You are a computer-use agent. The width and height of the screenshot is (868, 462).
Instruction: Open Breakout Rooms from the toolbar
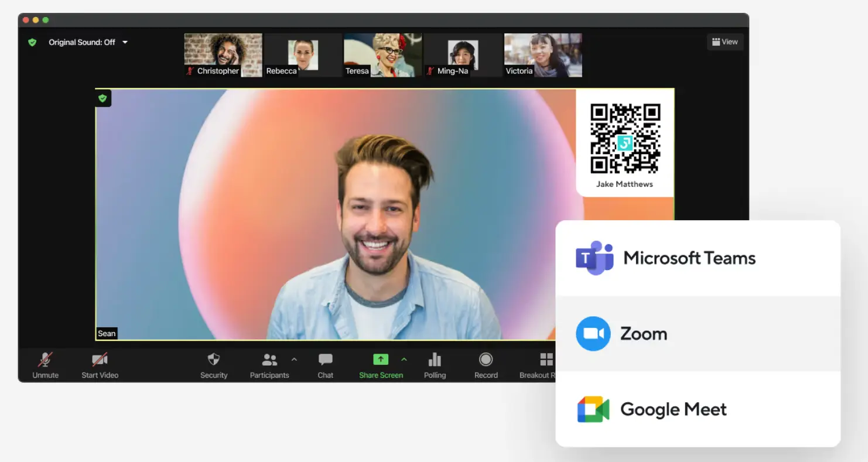538,366
